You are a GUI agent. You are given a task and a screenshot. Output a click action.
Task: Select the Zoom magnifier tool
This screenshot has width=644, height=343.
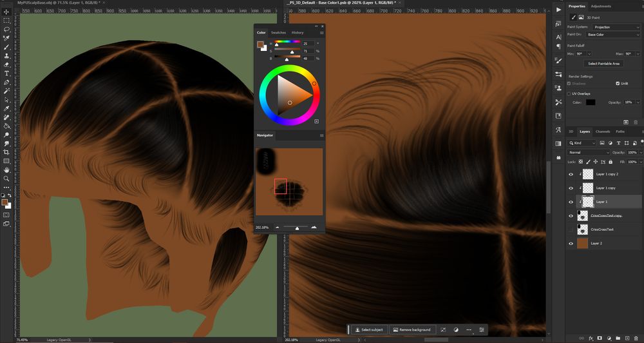click(x=6, y=179)
